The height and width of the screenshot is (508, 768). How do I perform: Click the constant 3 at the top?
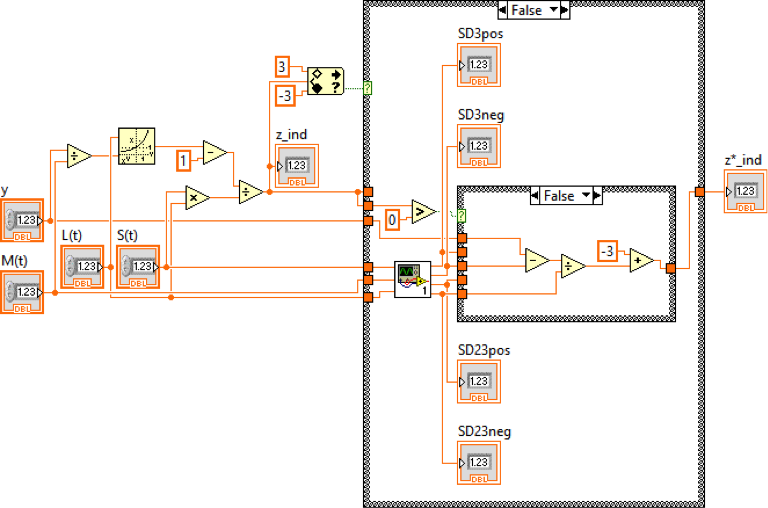coord(283,66)
